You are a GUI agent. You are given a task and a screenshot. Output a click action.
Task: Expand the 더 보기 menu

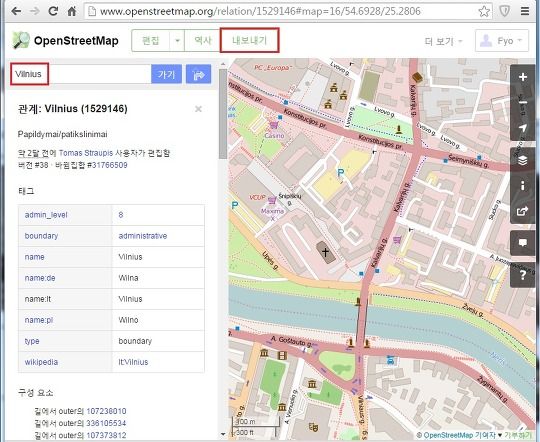coord(443,41)
